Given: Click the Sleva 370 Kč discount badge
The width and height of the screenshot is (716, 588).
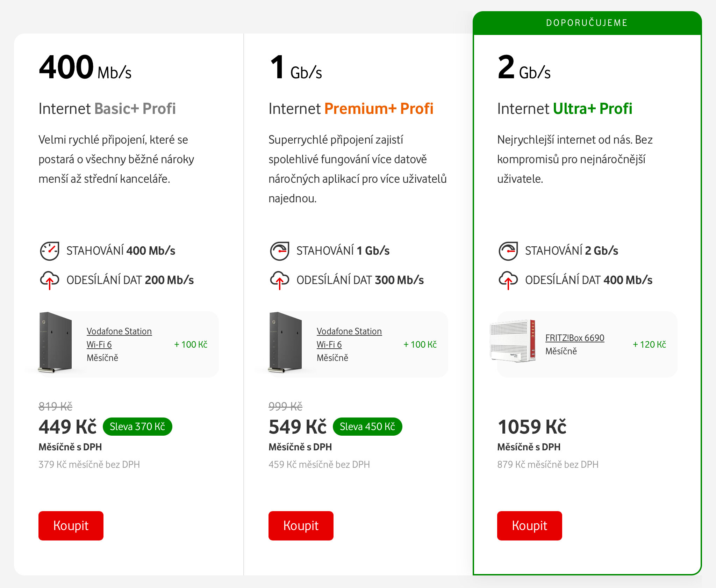Looking at the screenshot, I should [x=137, y=427].
